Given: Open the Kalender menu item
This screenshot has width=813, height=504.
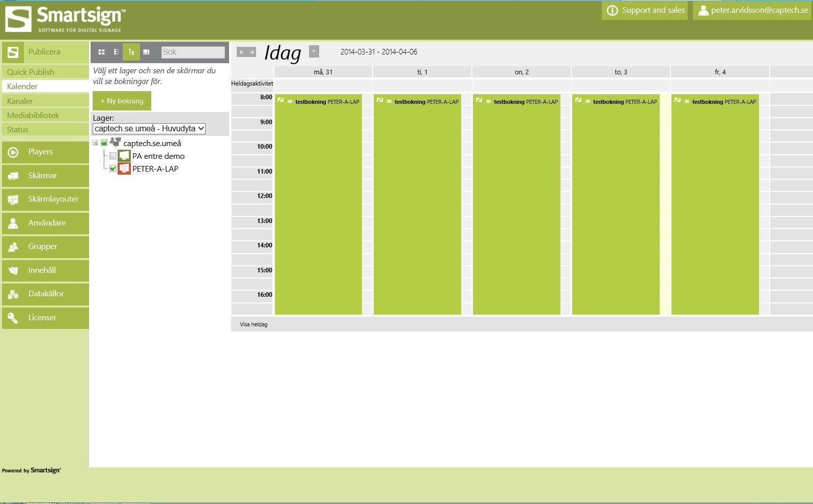Looking at the screenshot, I should [45, 87].
